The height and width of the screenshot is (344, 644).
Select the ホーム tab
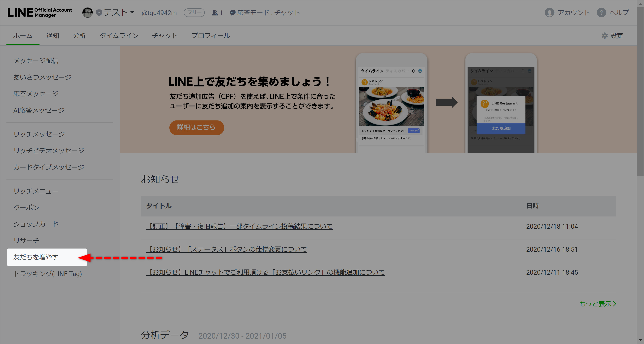tap(23, 36)
